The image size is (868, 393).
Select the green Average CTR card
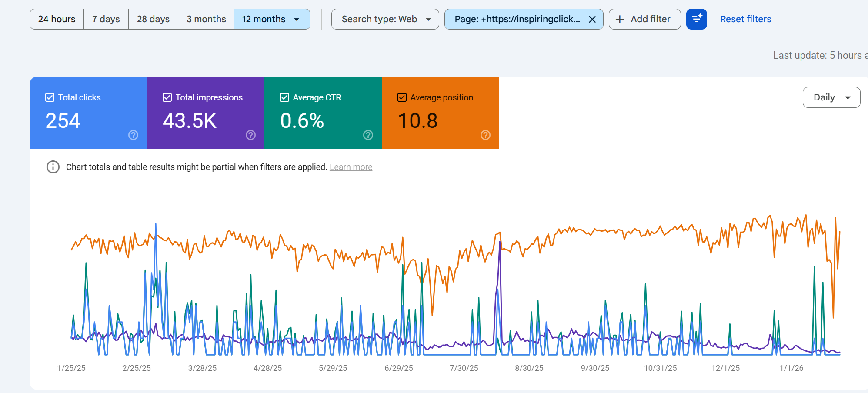323,112
